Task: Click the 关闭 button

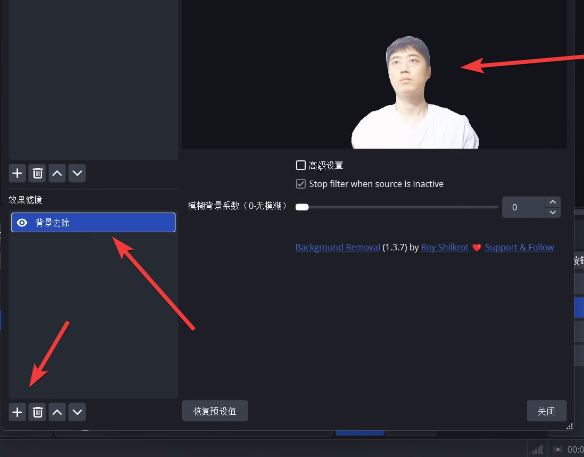Action: click(546, 411)
